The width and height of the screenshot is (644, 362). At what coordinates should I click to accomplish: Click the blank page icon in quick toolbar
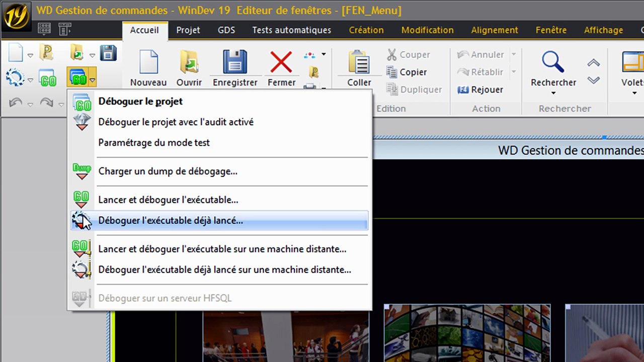[16, 53]
